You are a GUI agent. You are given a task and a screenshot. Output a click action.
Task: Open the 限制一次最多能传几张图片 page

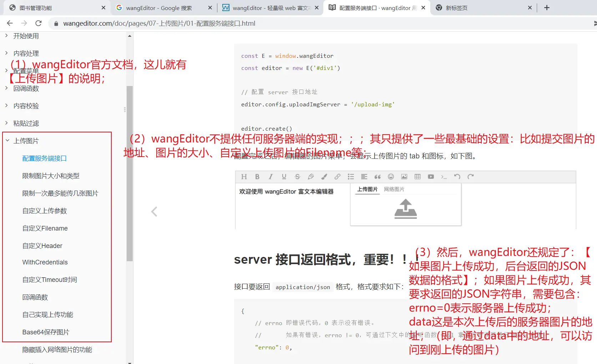(x=60, y=193)
